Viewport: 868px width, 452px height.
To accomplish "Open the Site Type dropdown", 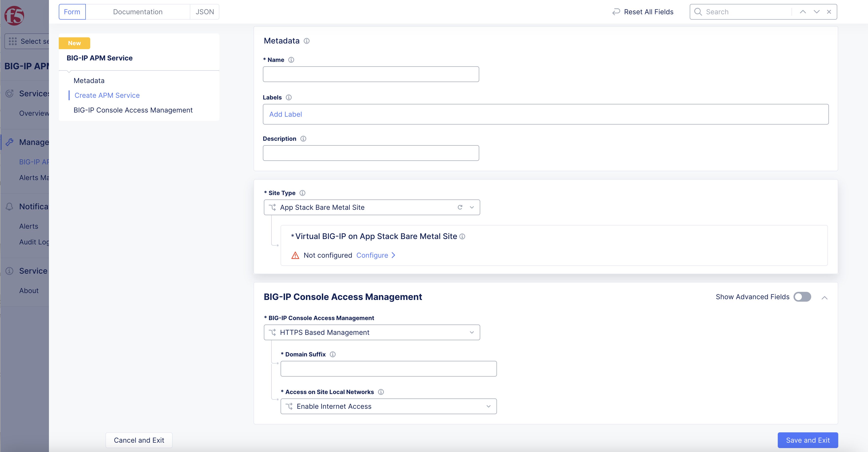I will pyautogui.click(x=372, y=207).
